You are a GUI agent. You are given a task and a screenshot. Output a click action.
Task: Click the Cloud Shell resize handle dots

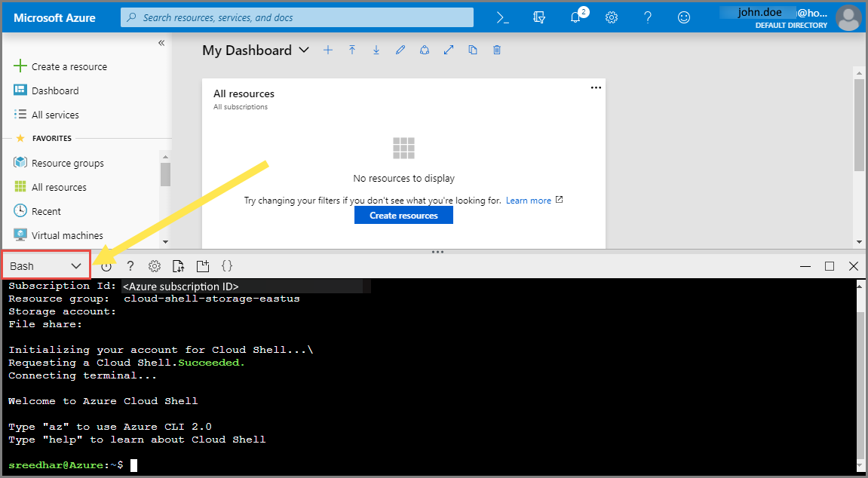pyautogui.click(x=437, y=252)
